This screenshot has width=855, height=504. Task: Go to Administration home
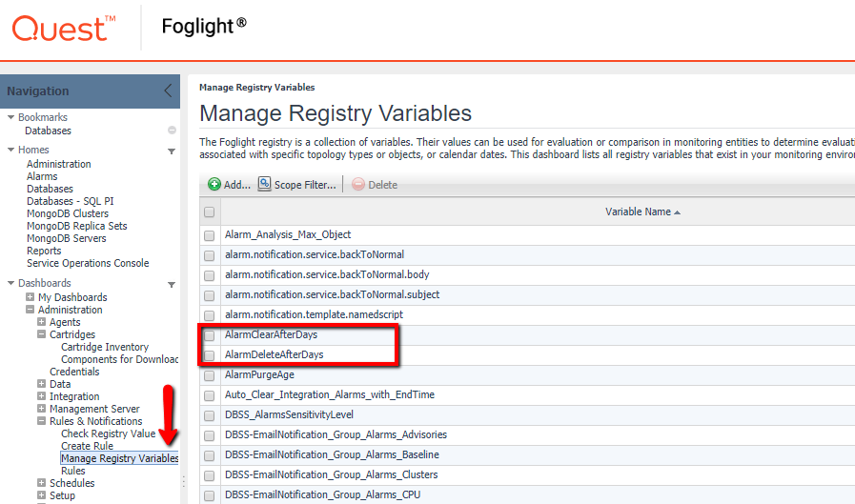pos(59,164)
